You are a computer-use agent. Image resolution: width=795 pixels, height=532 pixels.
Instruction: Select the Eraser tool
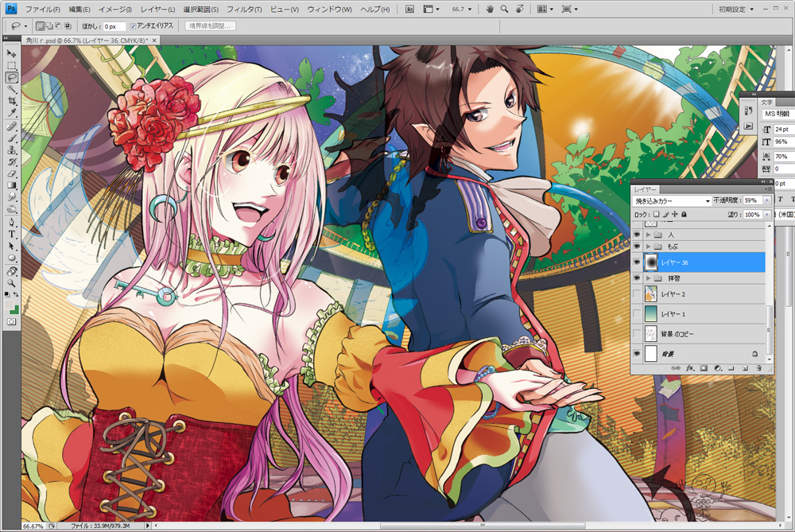pos(11,173)
